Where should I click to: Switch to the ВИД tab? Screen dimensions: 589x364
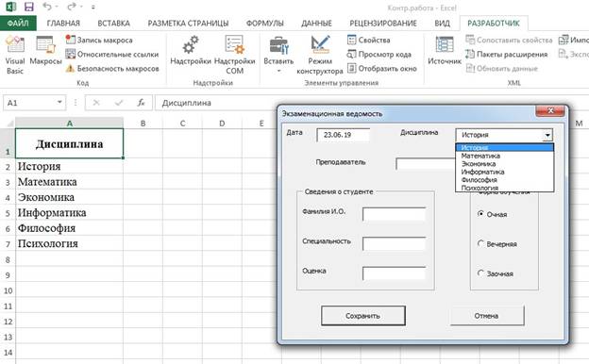[x=442, y=24]
